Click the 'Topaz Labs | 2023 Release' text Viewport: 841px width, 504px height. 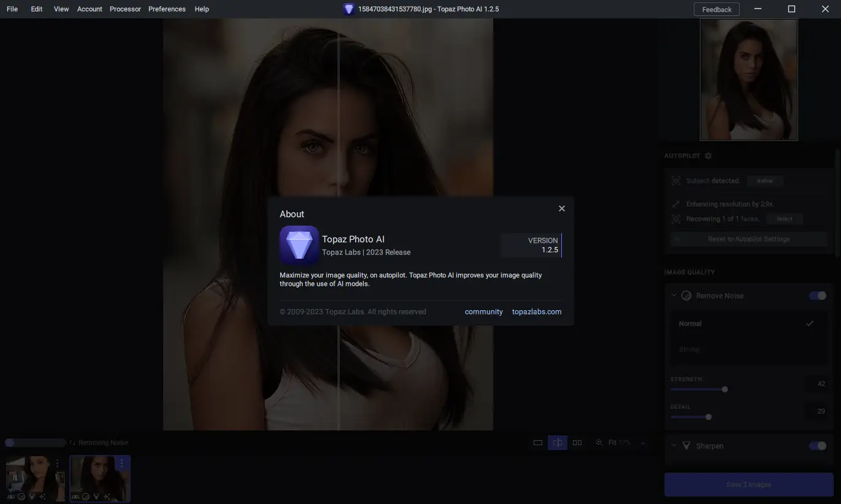pyautogui.click(x=366, y=252)
